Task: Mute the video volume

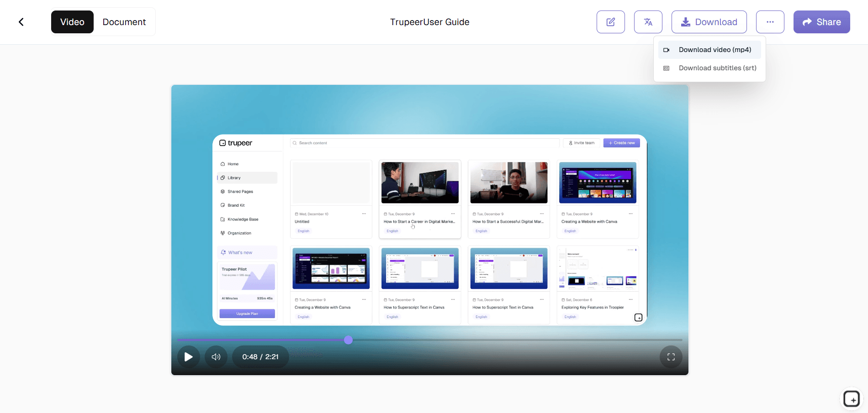Action: [216, 357]
